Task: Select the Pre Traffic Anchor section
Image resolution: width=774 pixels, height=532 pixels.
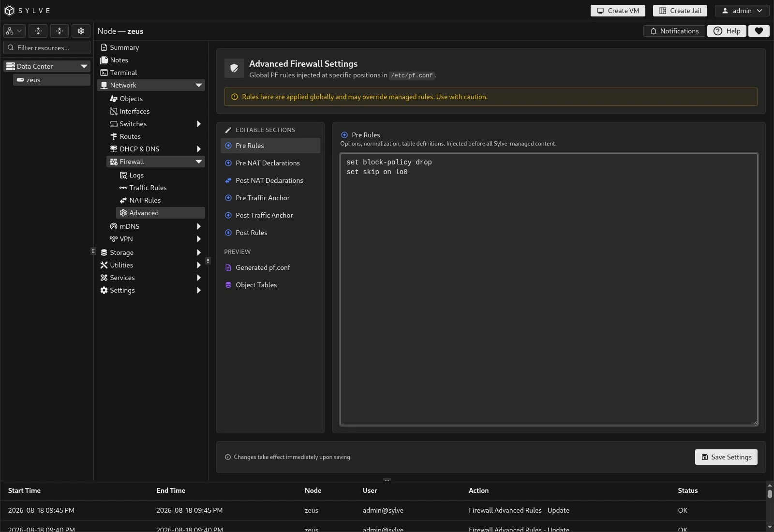Action: (x=270, y=198)
